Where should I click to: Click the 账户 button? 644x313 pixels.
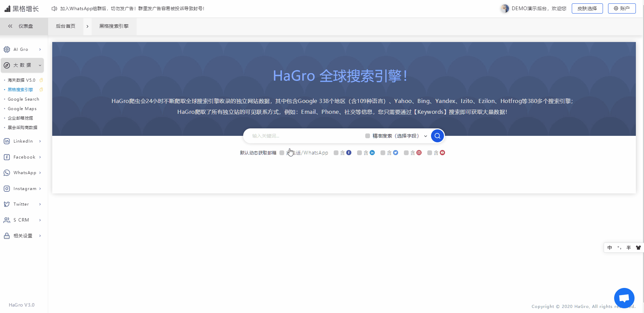[622, 8]
